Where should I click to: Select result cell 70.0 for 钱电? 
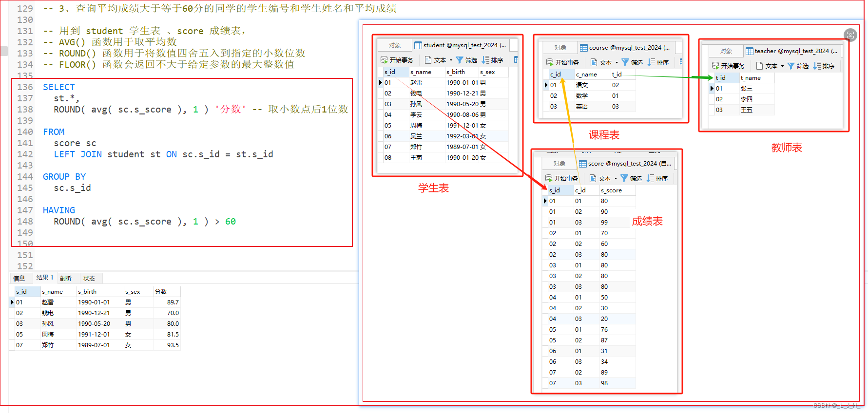click(x=167, y=313)
